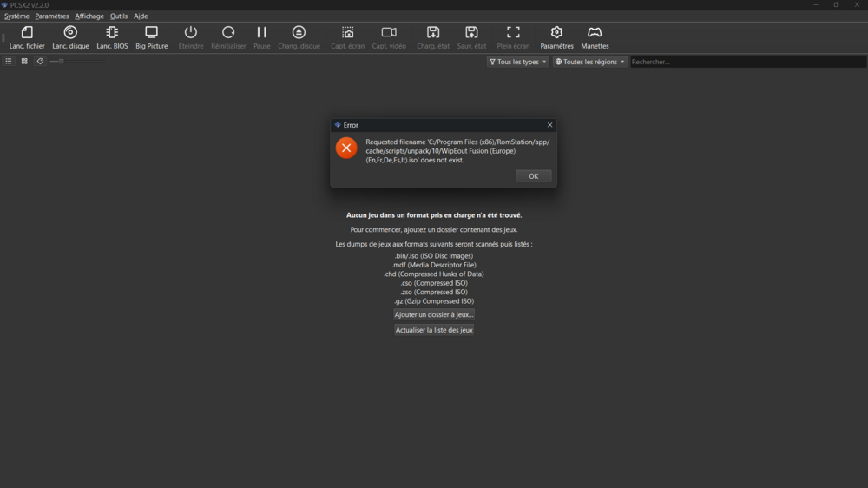Screen dimensions: 868x488
Task: Toggle the game title labels tag button
Action: pyautogui.click(x=40, y=62)
